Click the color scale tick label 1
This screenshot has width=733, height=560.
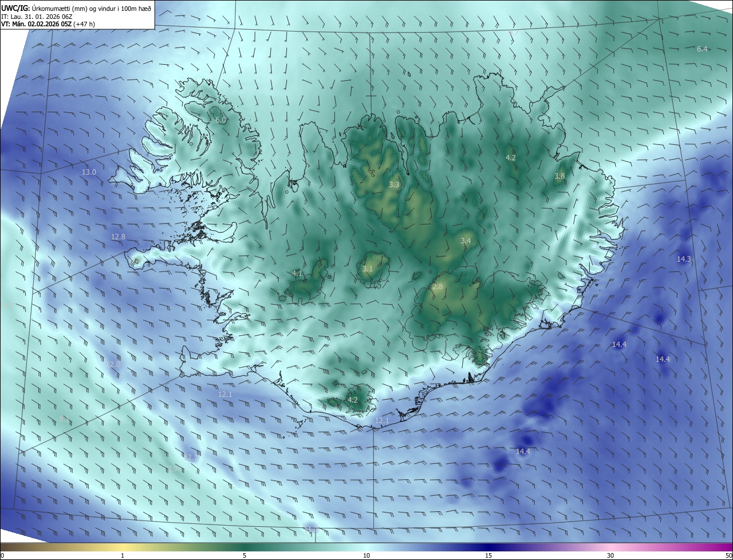pyautogui.click(x=123, y=555)
